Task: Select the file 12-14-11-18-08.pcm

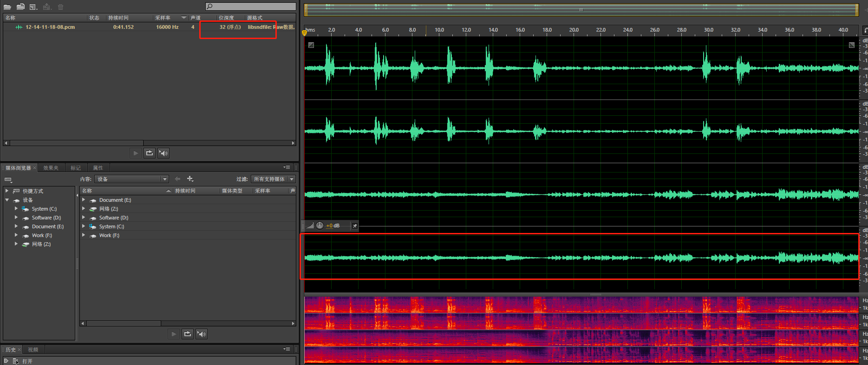Action: [50, 27]
